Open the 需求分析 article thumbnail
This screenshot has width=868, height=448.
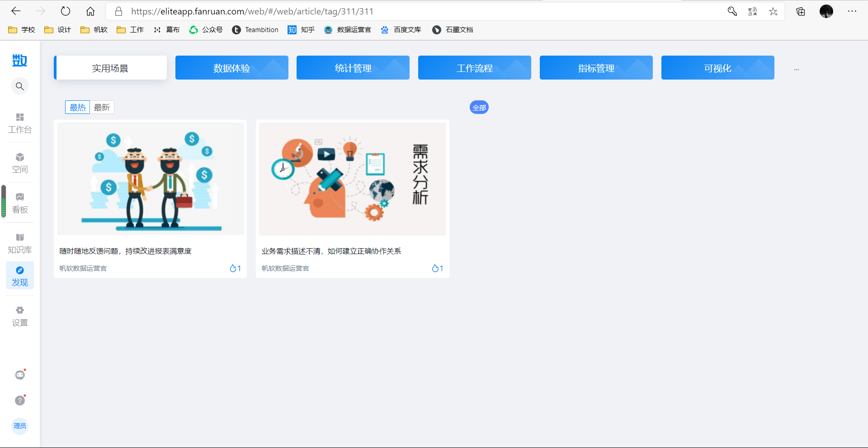tap(352, 179)
